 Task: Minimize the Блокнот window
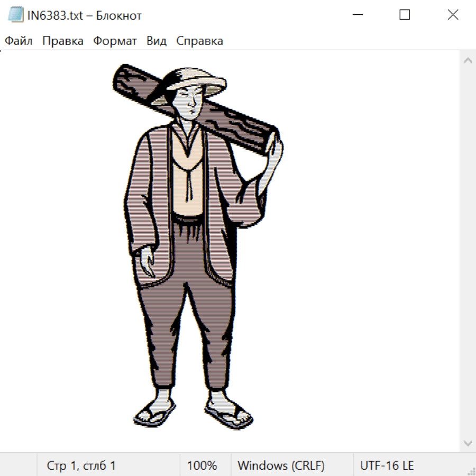[x=357, y=15]
